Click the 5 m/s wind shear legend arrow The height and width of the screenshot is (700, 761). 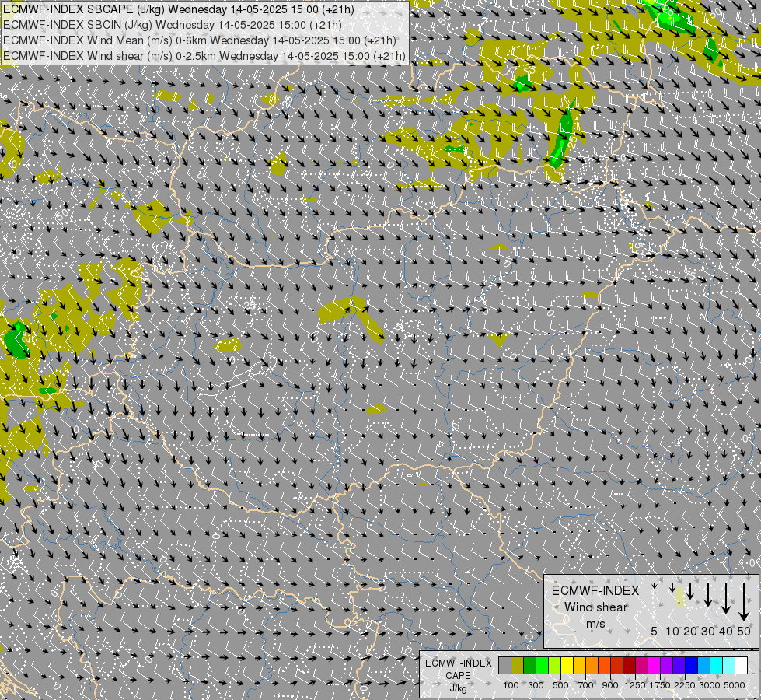click(655, 586)
